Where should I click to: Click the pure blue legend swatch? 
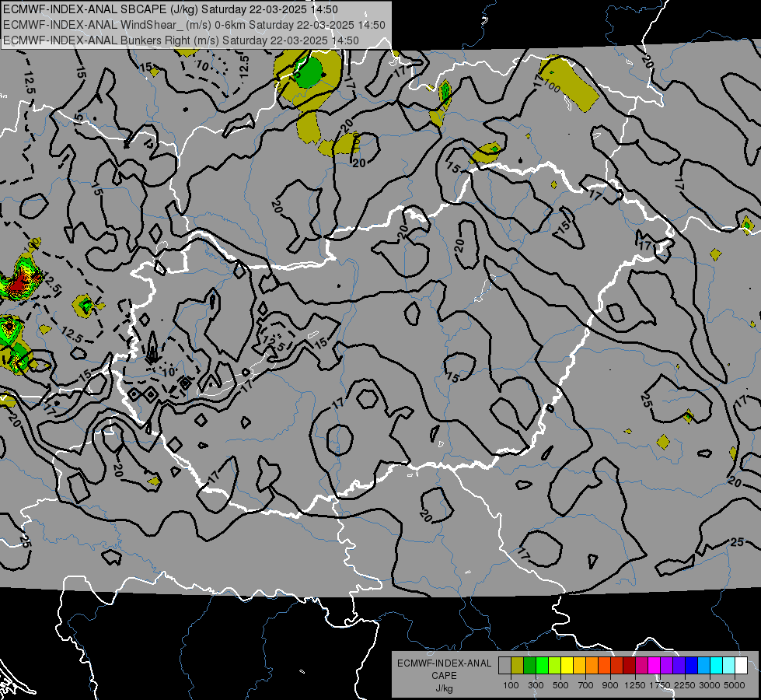click(692, 665)
